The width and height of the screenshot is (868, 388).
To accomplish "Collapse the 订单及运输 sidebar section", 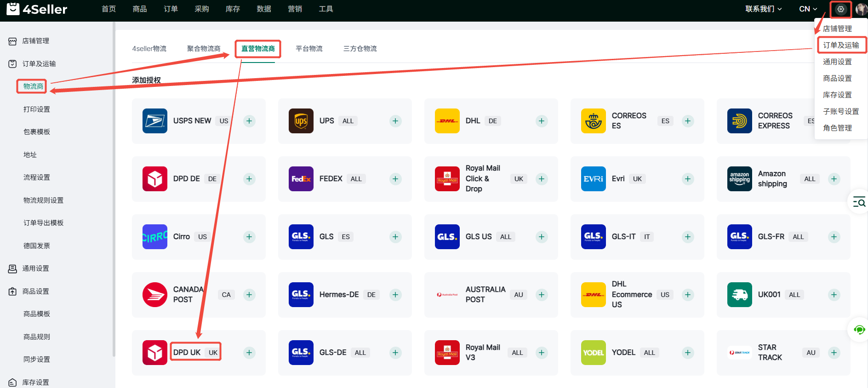I will pyautogui.click(x=39, y=64).
